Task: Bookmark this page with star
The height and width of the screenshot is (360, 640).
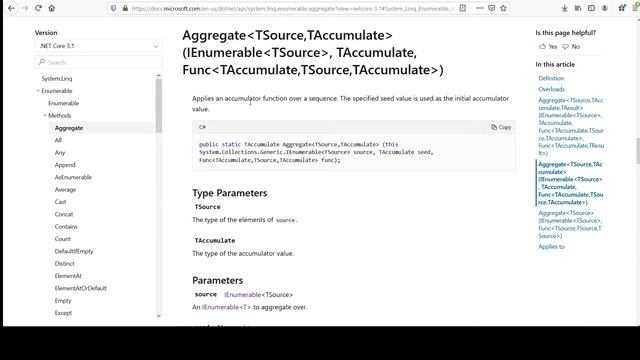Action: click(x=503, y=8)
